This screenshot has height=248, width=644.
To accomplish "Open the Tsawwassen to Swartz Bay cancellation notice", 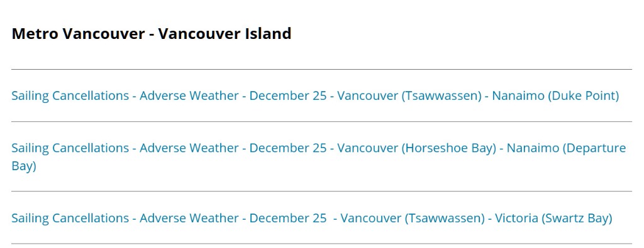I will [x=312, y=218].
